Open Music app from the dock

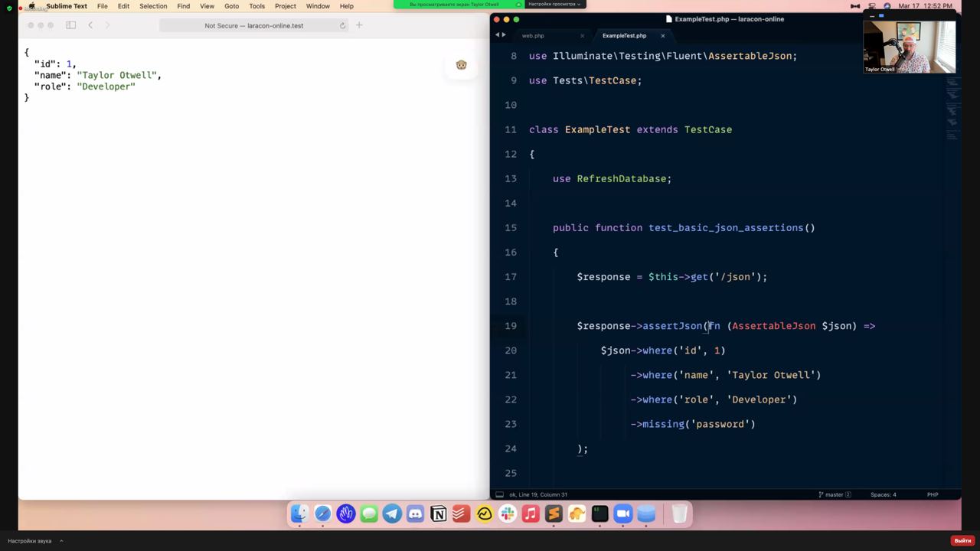531,514
